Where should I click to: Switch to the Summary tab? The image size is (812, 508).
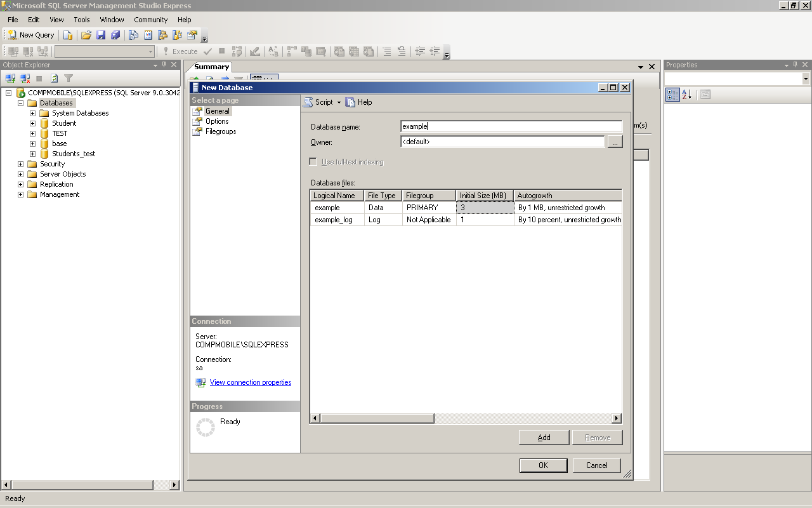point(211,67)
